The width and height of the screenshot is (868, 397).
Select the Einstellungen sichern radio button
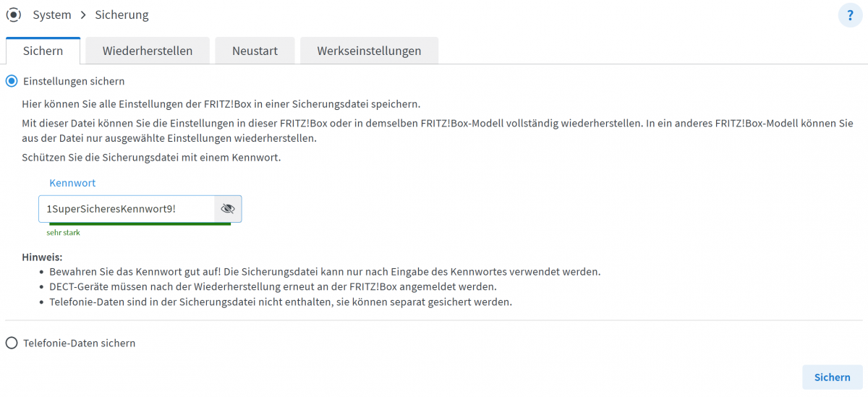point(12,81)
